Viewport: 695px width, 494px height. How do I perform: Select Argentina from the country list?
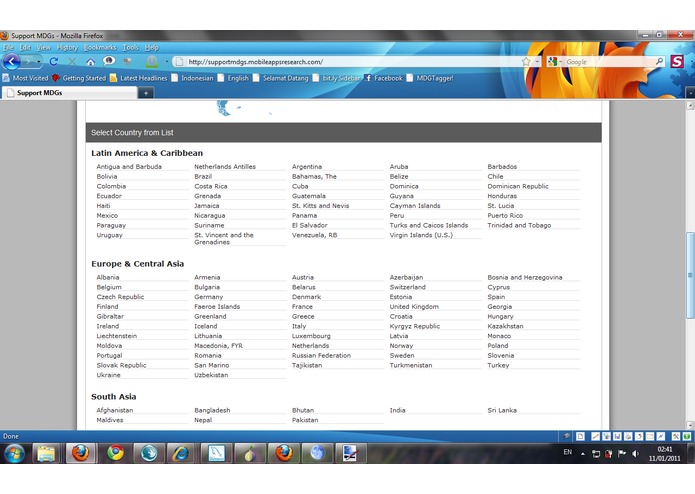pyautogui.click(x=307, y=167)
